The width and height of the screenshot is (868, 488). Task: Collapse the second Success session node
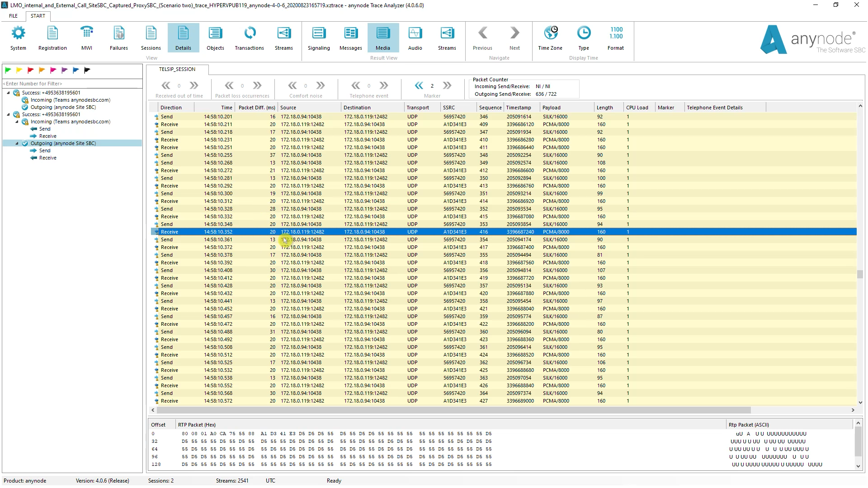8,114
